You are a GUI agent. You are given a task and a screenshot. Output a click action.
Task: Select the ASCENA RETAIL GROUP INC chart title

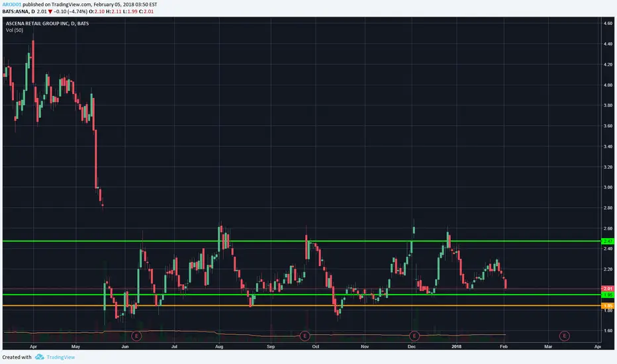coord(47,23)
